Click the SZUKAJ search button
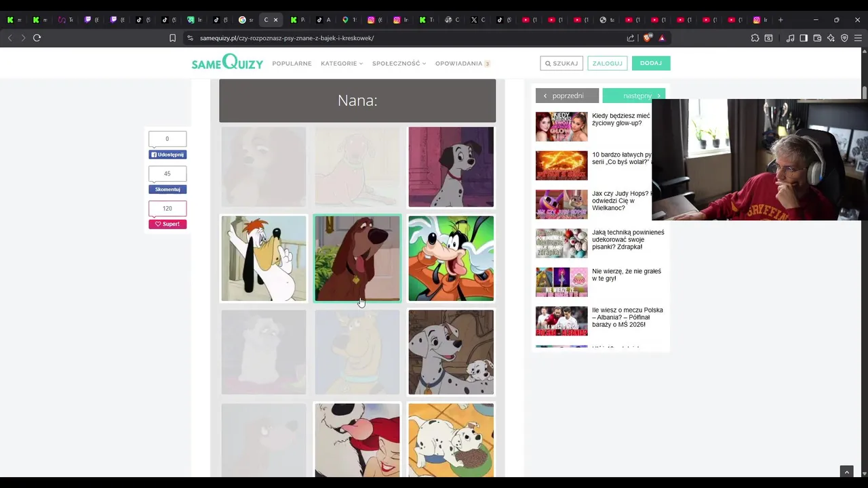The height and width of the screenshot is (488, 868). click(561, 64)
